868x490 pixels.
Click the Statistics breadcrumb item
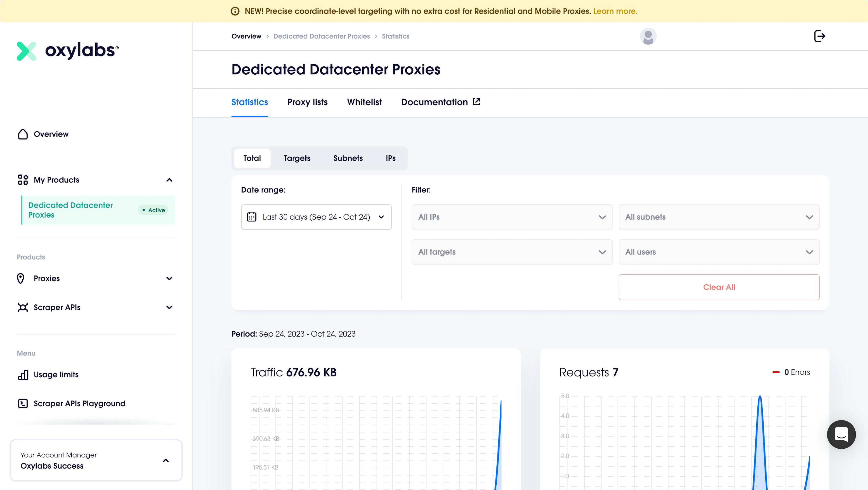pos(396,36)
